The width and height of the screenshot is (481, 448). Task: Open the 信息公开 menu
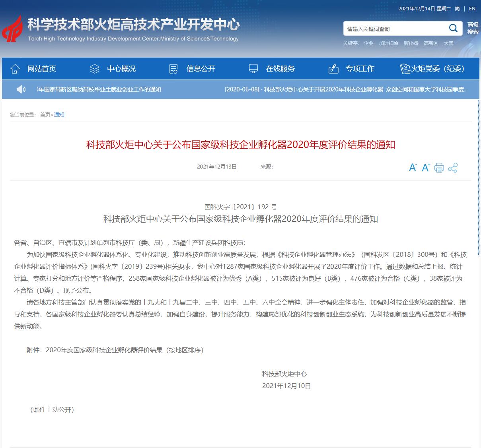[201, 69]
